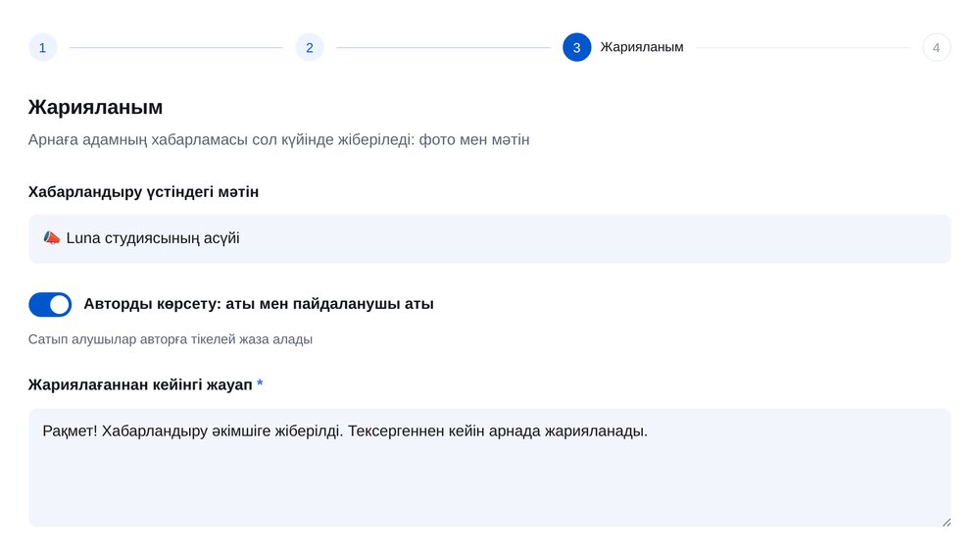Click the Жариялағаннан кейінгі жауап label
980x556 pixels.
click(x=140, y=384)
